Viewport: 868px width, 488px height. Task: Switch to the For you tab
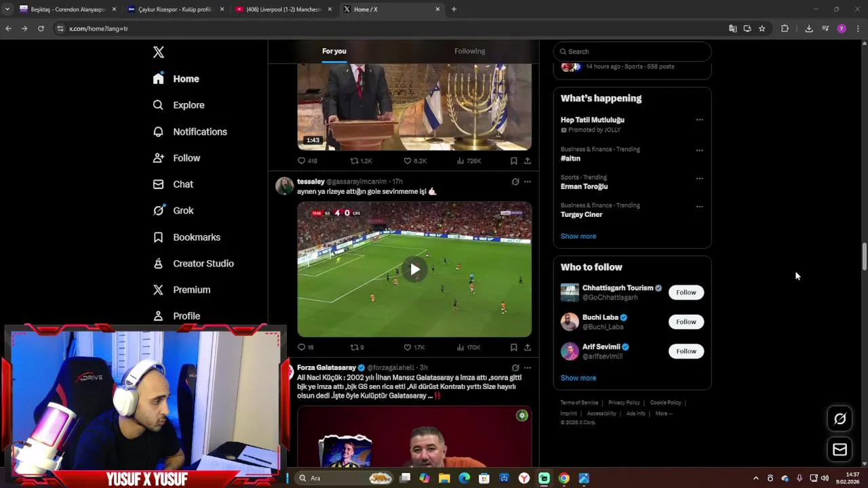coord(334,52)
